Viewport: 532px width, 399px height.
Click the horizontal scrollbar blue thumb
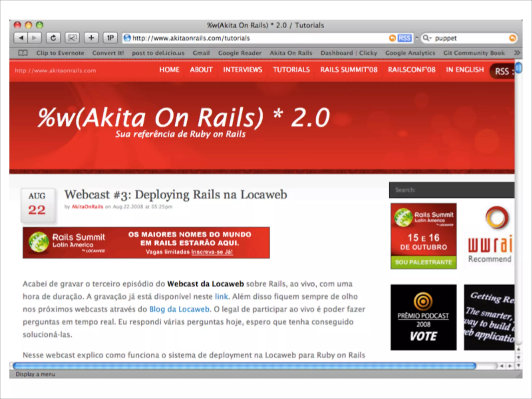point(244,366)
